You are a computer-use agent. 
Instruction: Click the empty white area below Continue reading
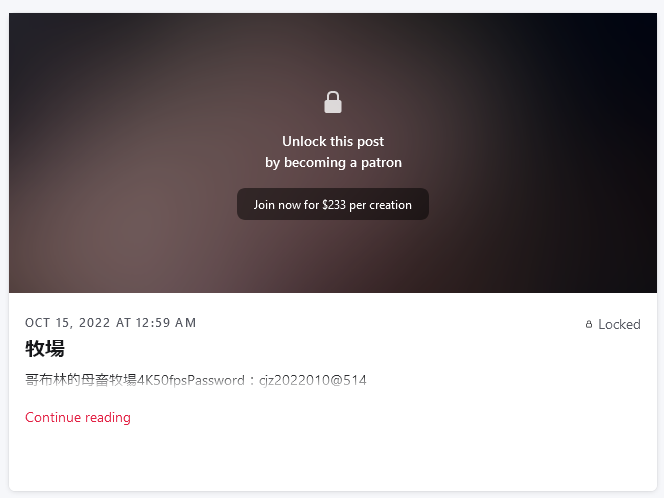(333, 459)
